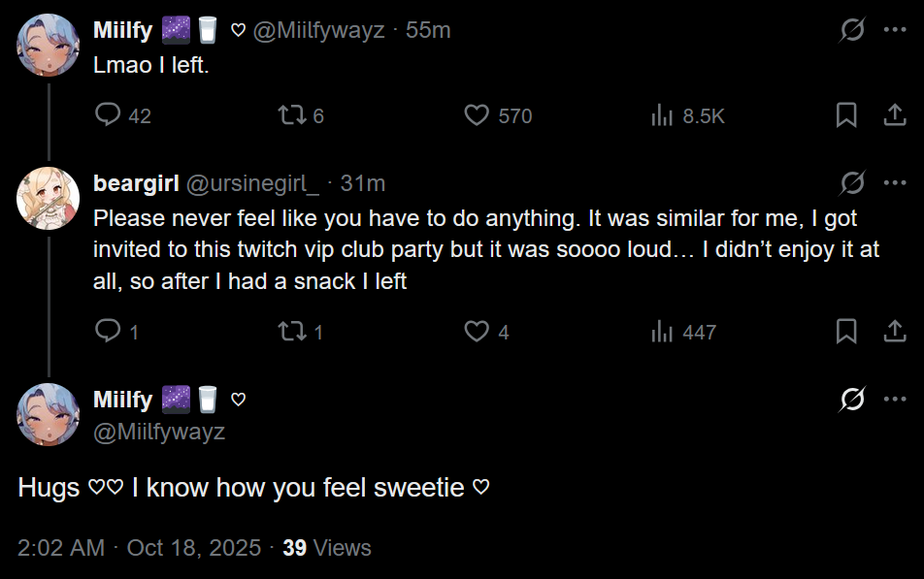Open beargirl's profile picture
924x579 pixels.
tap(48, 199)
